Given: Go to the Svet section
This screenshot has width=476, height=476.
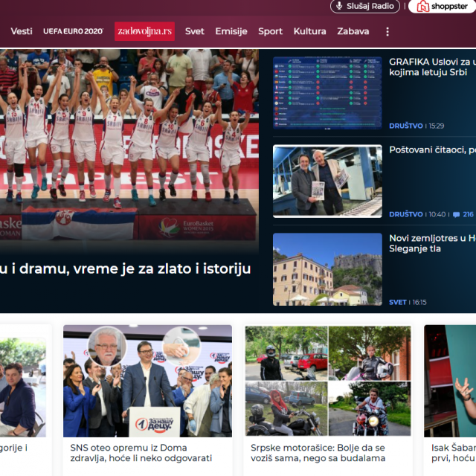Looking at the screenshot, I should 195,31.
